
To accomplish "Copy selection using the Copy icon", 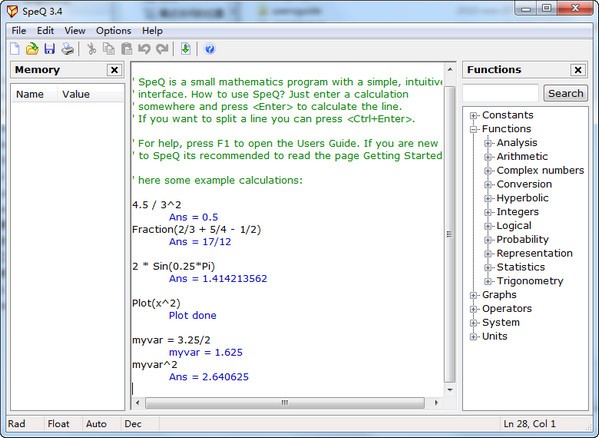I will click(109, 49).
